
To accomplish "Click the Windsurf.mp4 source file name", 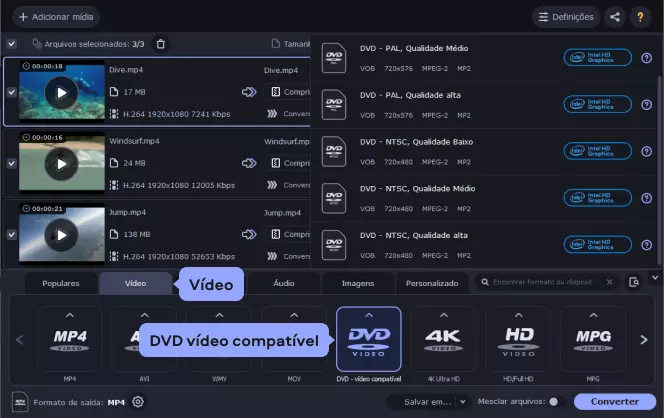I will point(134,141).
